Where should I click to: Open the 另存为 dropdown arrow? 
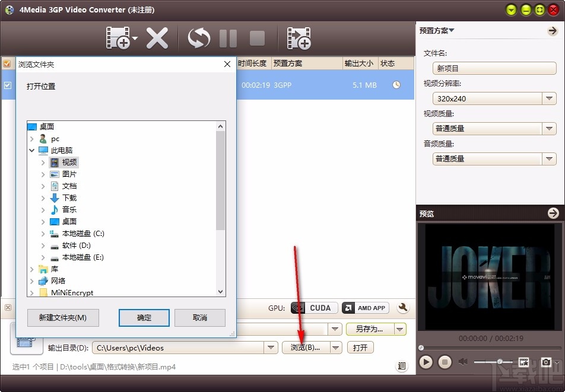(400, 329)
